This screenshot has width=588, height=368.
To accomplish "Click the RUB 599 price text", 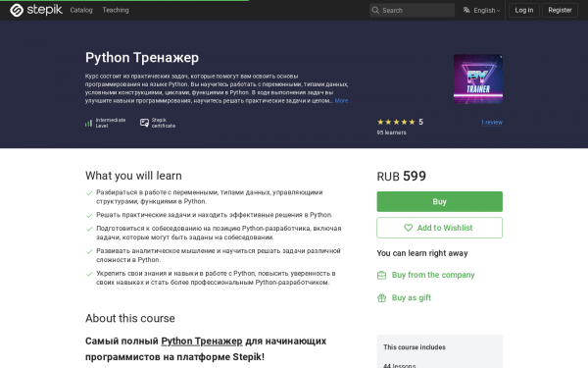I will (x=401, y=176).
